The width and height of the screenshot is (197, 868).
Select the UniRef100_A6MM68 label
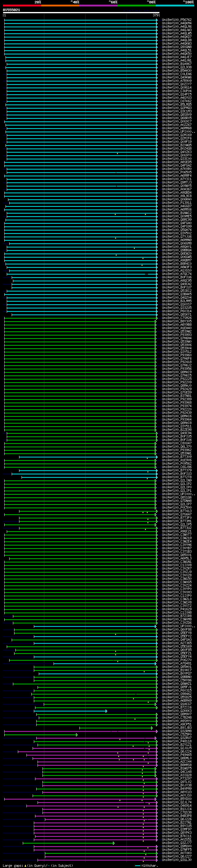(x=177, y=128)
